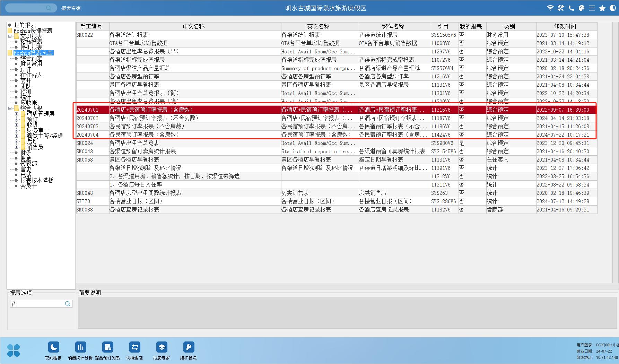Select the 各渠道统计报表 row SM0022
Viewport: 619px width, 364px height.
337,35
